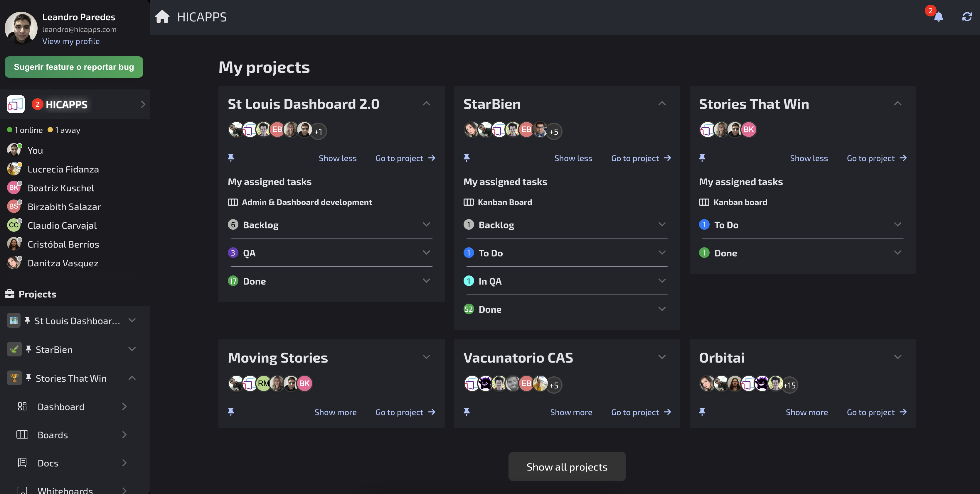Image resolution: width=980 pixels, height=494 pixels.
Task: Click Go to project on St Louis Dashboard
Action: [405, 158]
